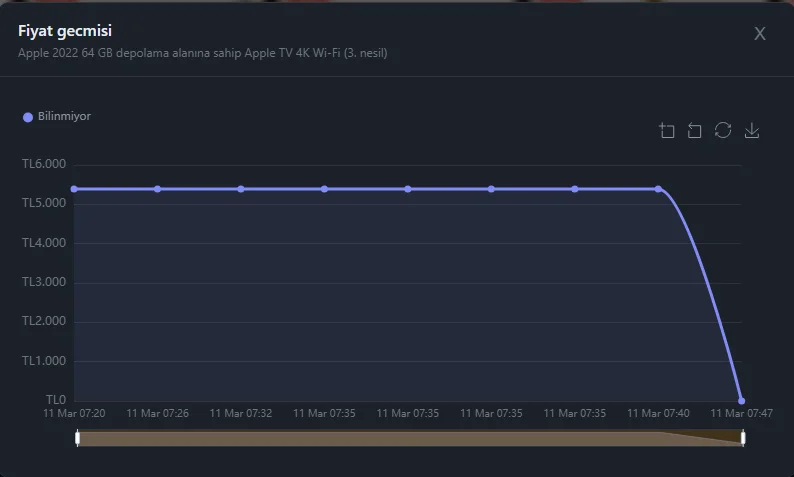This screenshot has height=477, width=794.
Task: Select the final TL0 data point at 07:47
Action: tap(741, 400)
